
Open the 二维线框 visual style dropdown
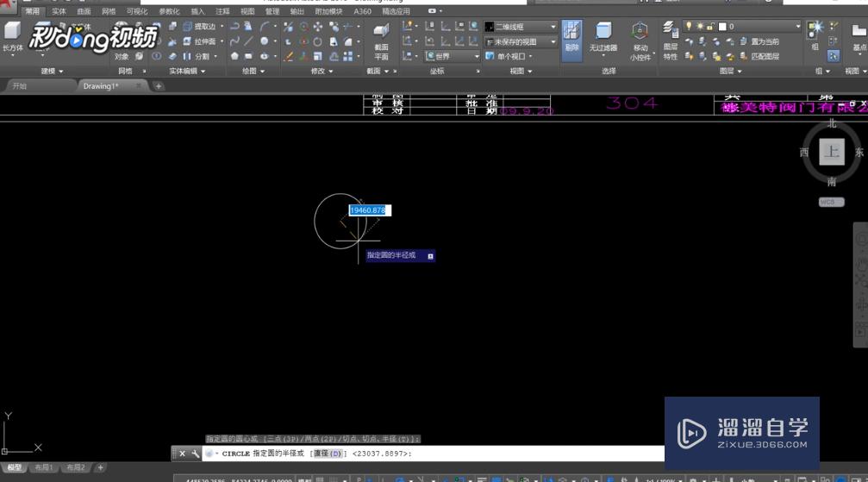(x=521, y=28)
